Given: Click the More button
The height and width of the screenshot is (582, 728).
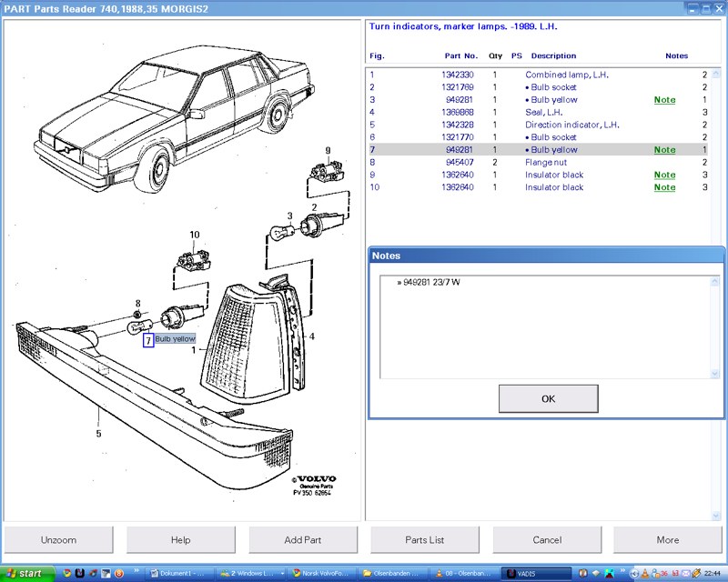Looking at the screenshot, I should [x=667, y=539].
